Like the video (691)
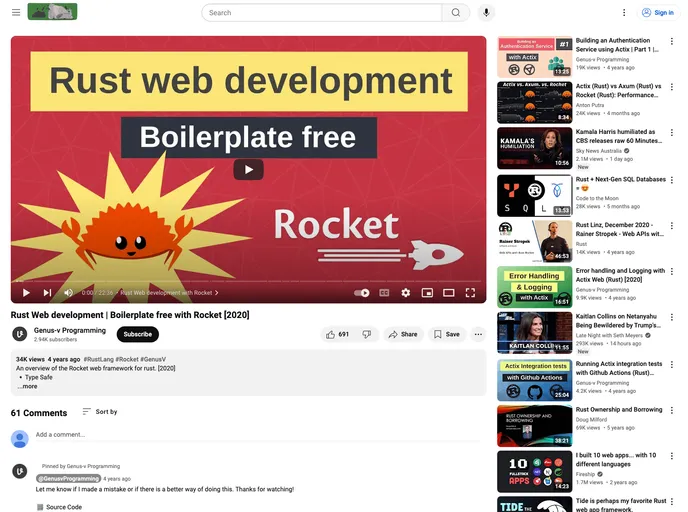This screenshot has height=512, width=688. tap(337, 334)
